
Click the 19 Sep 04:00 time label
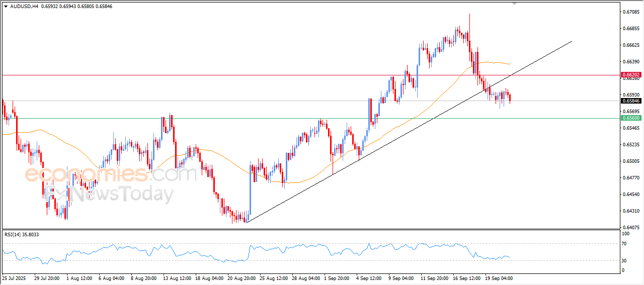498,277
